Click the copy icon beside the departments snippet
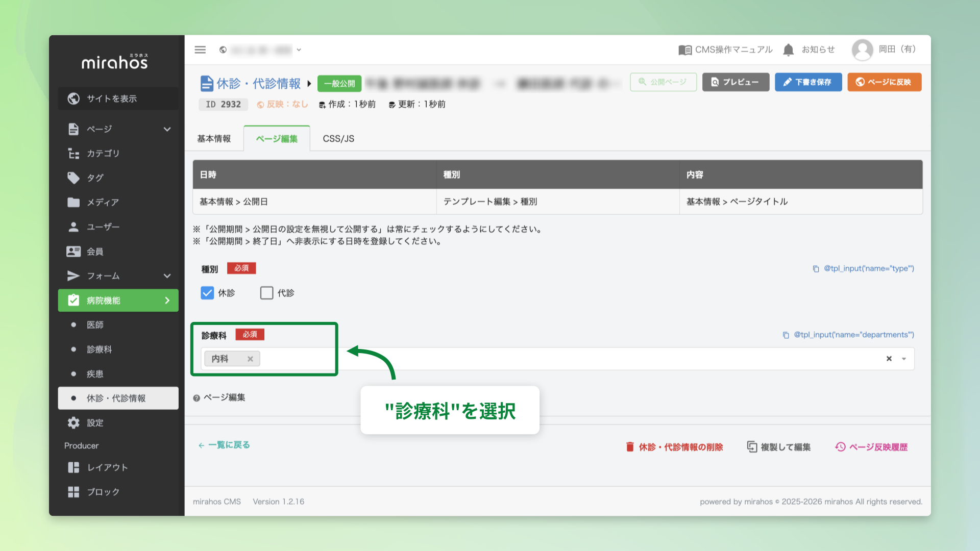This screenshot has width=980, height=551. click(786, 335)
